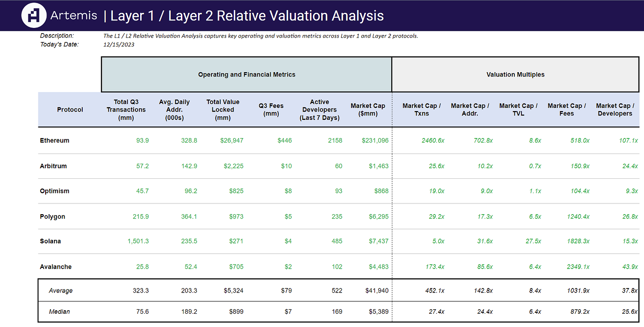Click Avalanche's 2349.1x fees multiple
Viewport: 644px width, 327px height.
(x=578, y=267)
